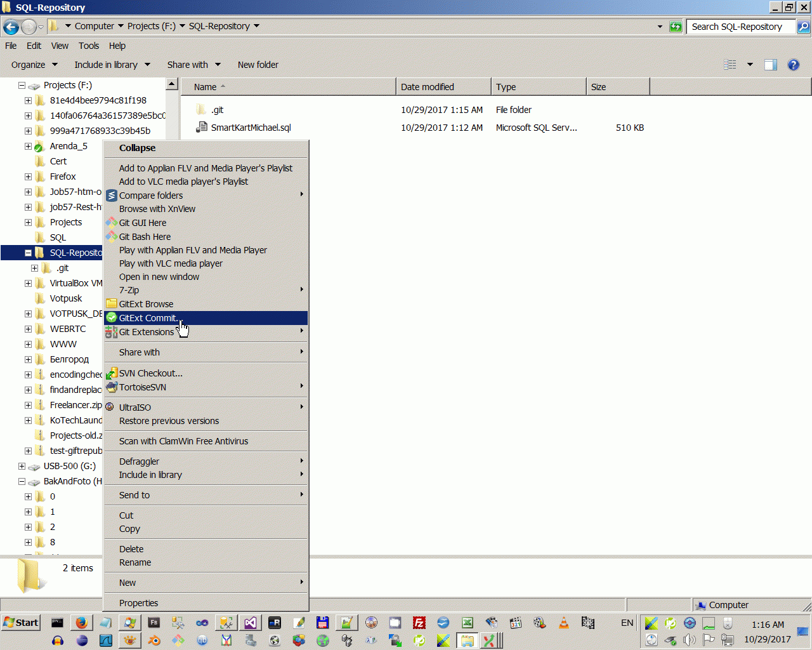Click the New folder button
Screen dimensions: 812x650
[258, 65]
